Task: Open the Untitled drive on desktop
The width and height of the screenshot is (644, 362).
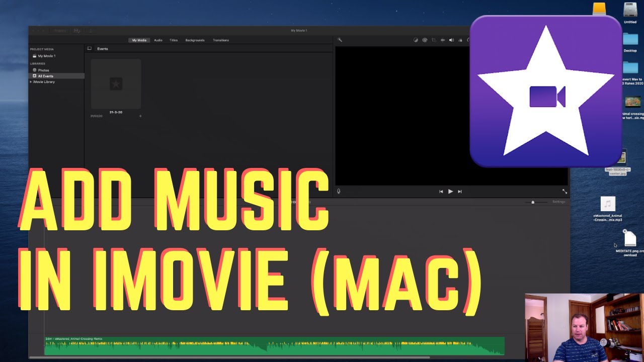Action: point(630,13)
